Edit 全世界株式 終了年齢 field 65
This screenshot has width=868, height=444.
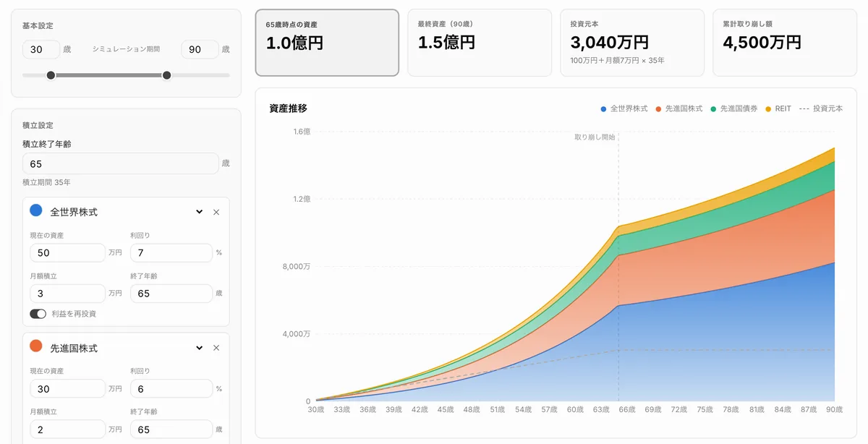coord(171,294)
